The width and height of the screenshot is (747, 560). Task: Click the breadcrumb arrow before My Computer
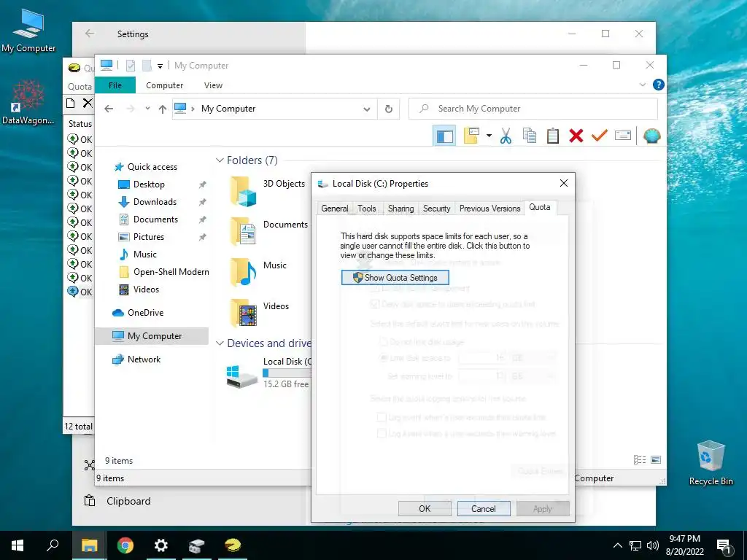193,109
